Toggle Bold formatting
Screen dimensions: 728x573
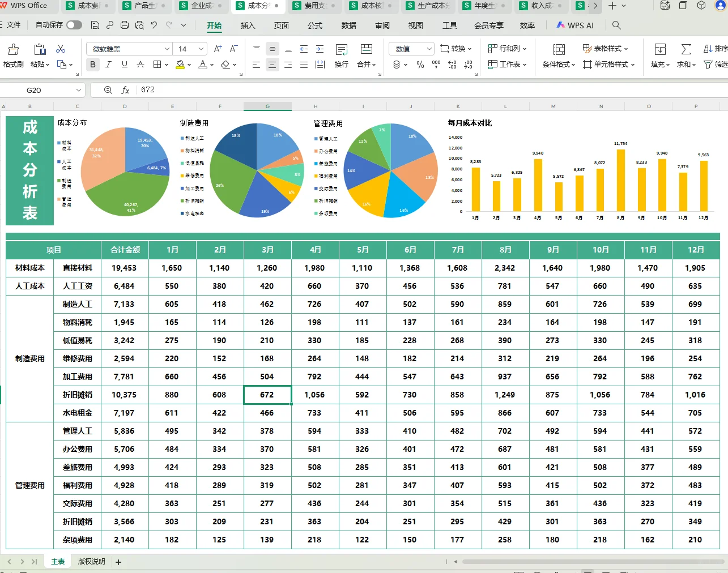93,65
